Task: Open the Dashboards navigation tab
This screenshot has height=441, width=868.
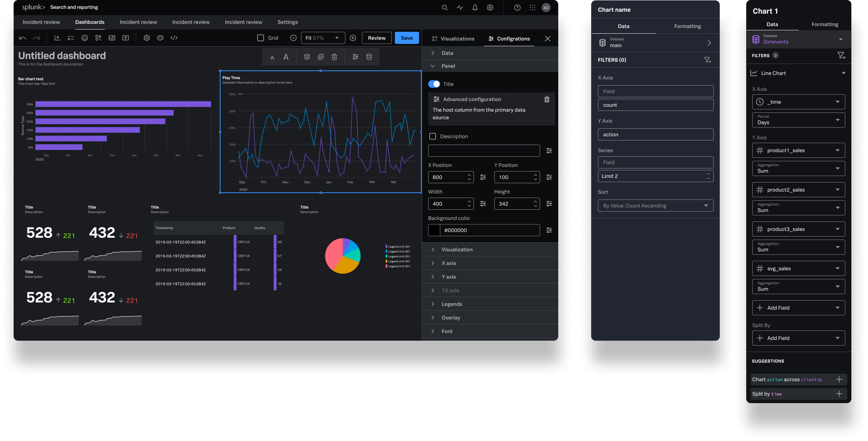Action: click(90, 22)
